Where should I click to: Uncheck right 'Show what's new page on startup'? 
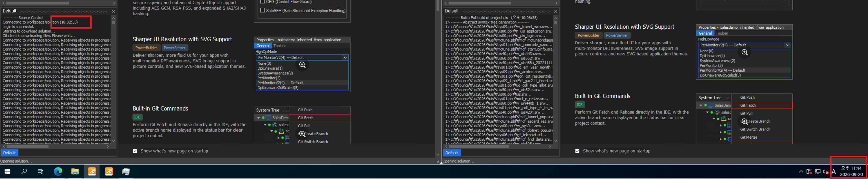coord(577,151)
